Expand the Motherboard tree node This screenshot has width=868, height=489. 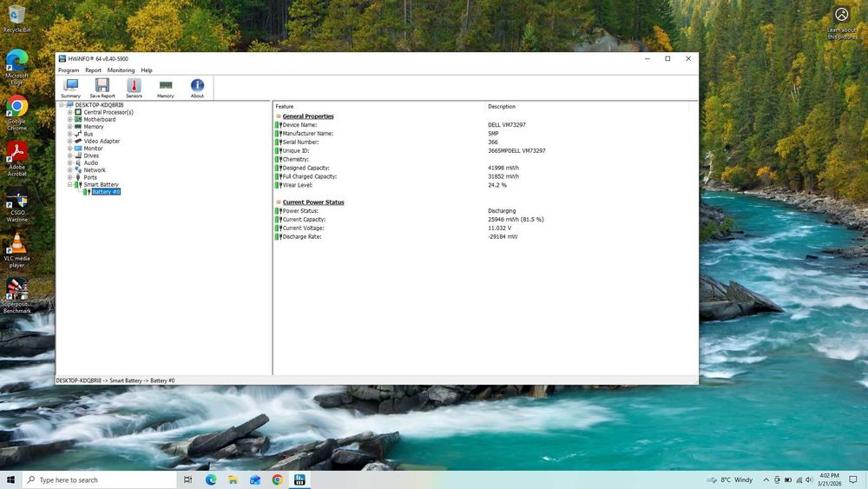69,119
